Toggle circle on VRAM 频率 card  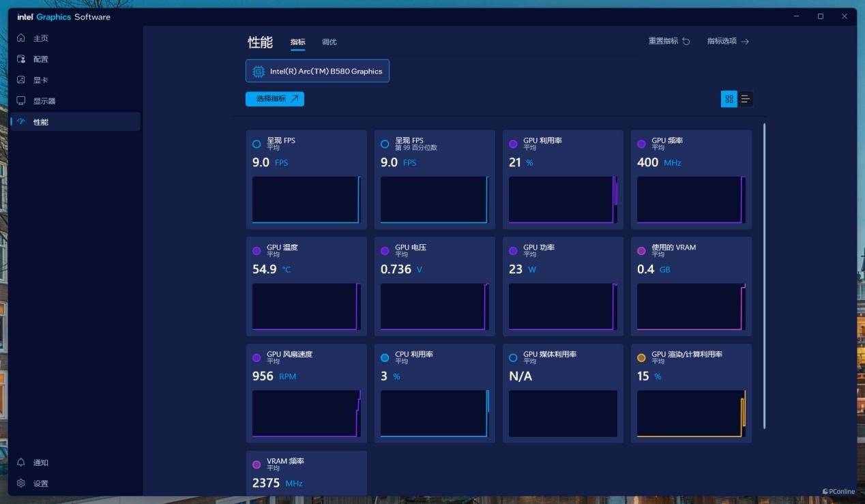click(256, 464)
